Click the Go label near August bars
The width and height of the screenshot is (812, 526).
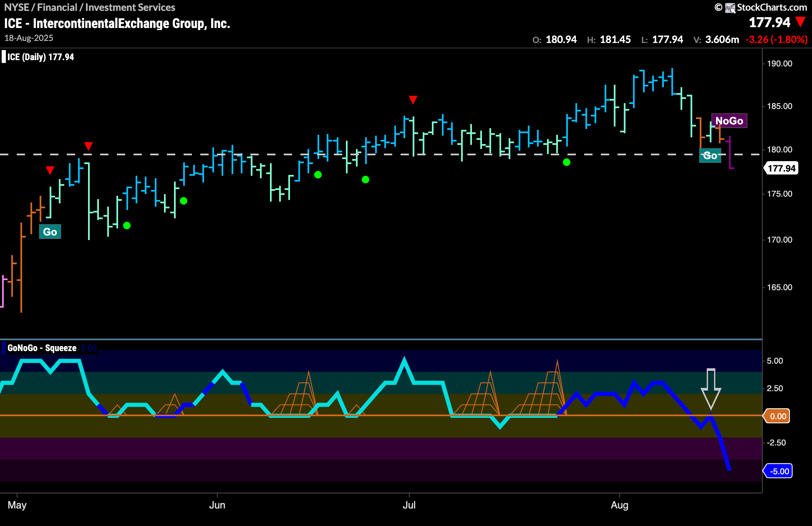(x=710, y=156)
